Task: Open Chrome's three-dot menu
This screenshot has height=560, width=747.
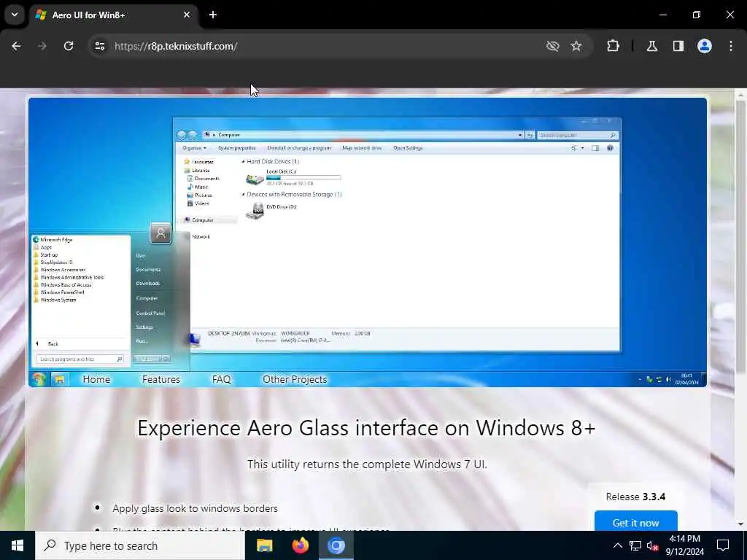Action: coord(731,46)
